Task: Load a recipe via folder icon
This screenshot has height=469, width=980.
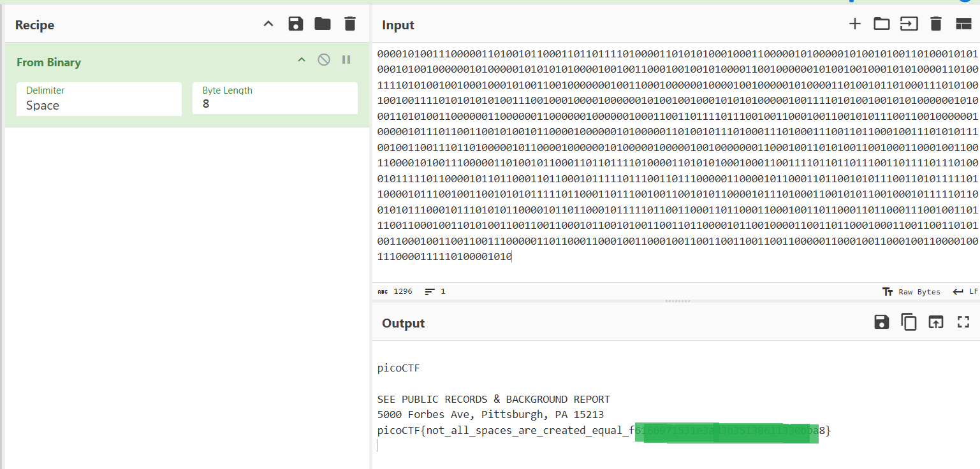Action: (x=323, y=24)
